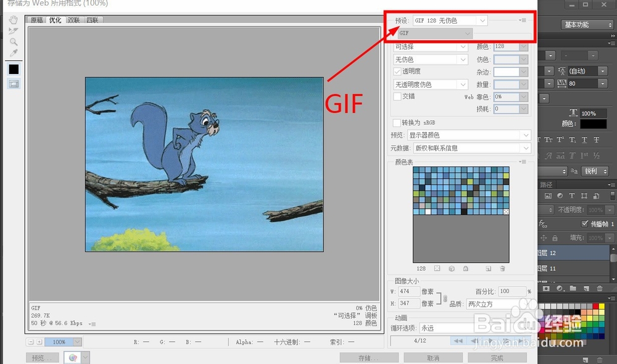This screenshot has height=364, width=617.
Task: Click the 百分比 100 percent field
Action: tap(512, 291)
